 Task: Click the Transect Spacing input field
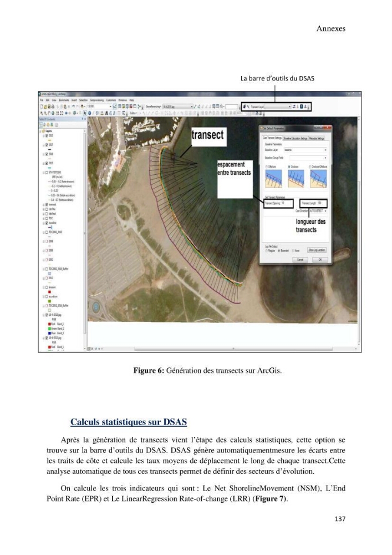286,203
